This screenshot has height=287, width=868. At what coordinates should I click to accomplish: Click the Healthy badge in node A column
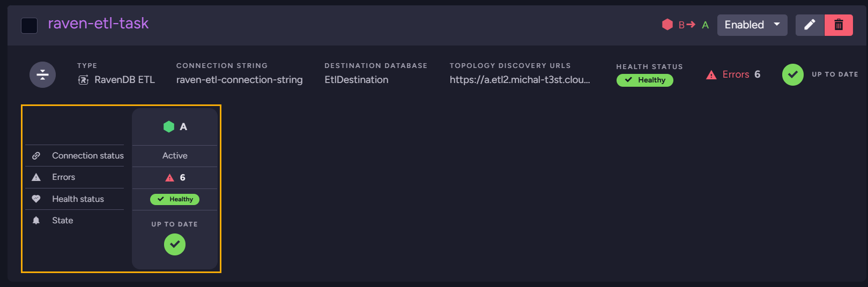[175, 199]
